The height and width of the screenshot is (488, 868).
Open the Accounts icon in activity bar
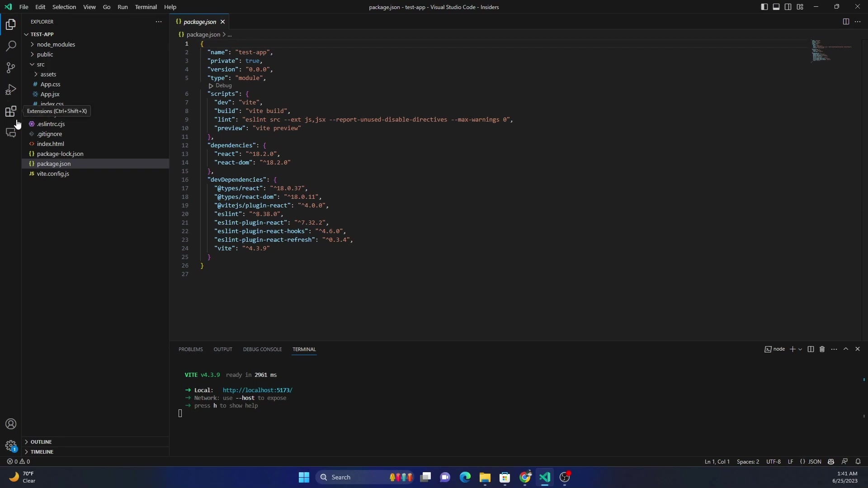[x=11, y=424]
